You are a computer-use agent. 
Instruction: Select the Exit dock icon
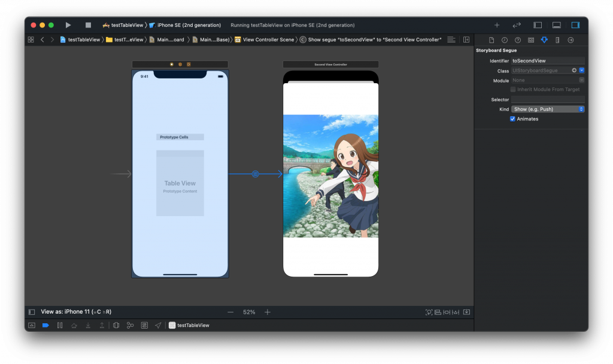coord(189,65)
